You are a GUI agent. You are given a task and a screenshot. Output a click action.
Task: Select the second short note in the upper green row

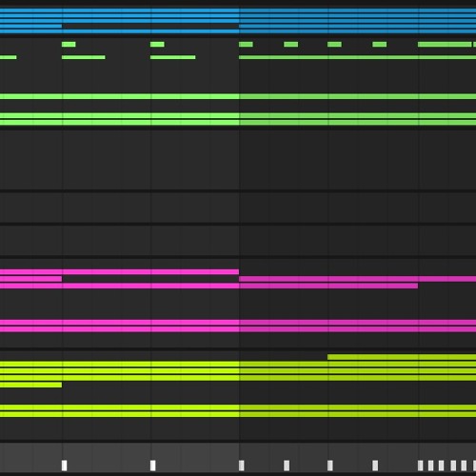[157, 44]
